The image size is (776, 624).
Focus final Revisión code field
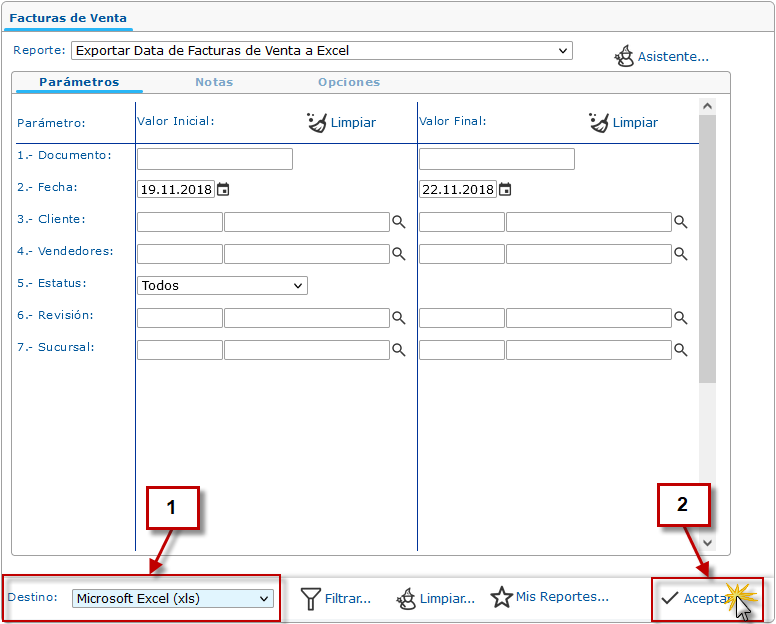point(462,318)
